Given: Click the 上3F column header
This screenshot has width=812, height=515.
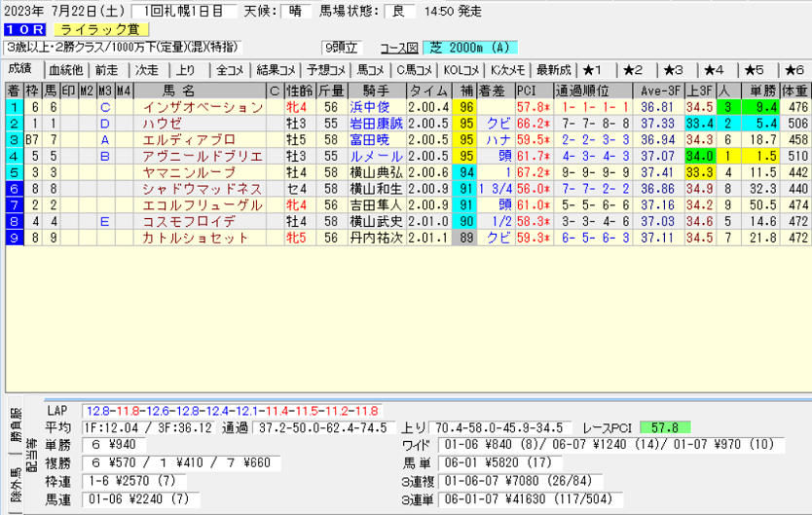Looking at the screenshot, I should click(x=698, y=91).
